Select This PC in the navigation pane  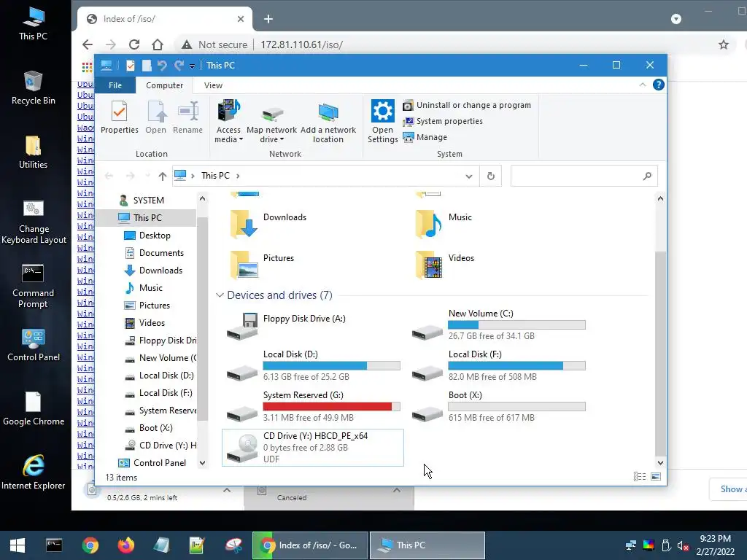coord(147,217)
